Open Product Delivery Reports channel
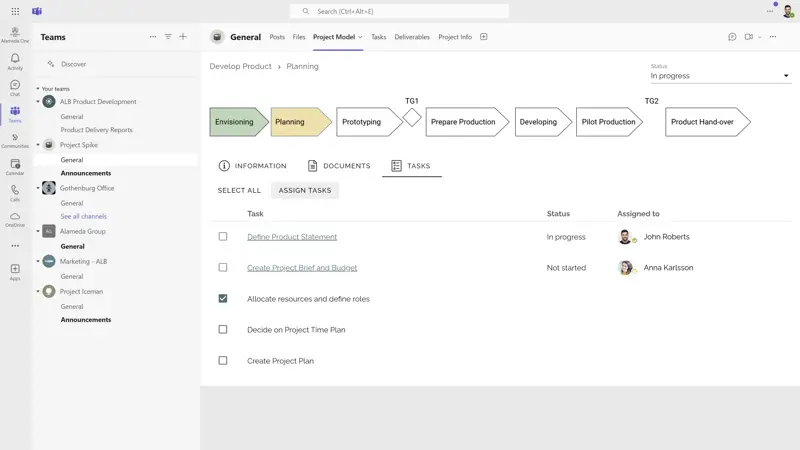The image size is (800, 450). click(x=96, y=130)
